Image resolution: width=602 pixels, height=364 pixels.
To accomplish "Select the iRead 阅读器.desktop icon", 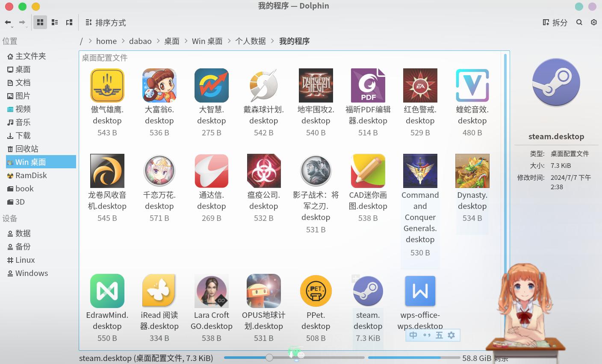I will point(159,291).
